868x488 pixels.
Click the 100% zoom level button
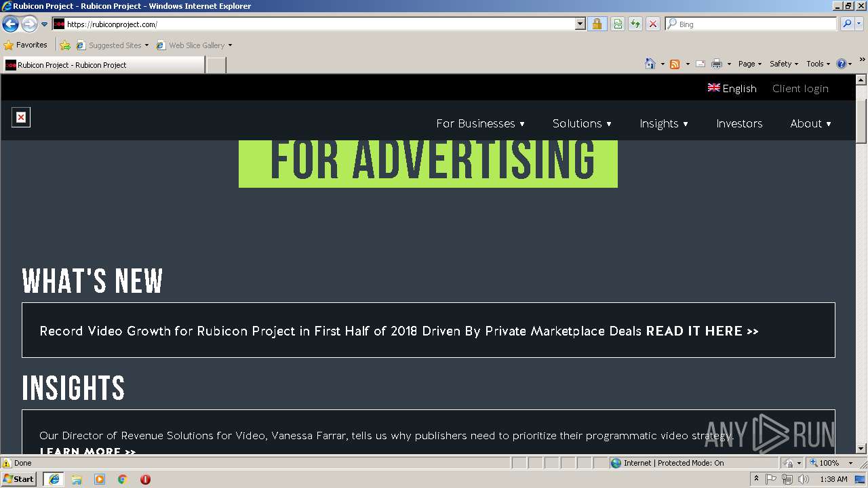pos(825,463)
